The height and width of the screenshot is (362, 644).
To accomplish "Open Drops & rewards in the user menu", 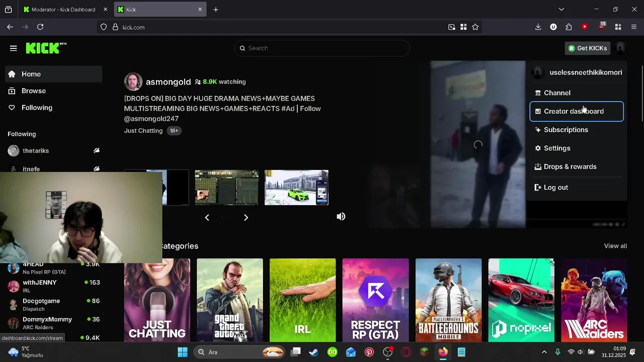I will coord(577,167).
